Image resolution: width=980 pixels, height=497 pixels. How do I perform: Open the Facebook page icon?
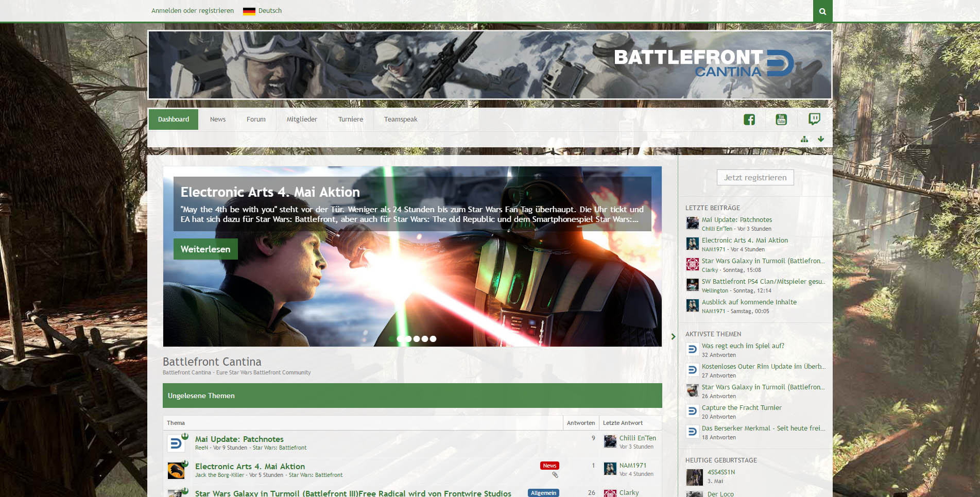pos(749,119)
